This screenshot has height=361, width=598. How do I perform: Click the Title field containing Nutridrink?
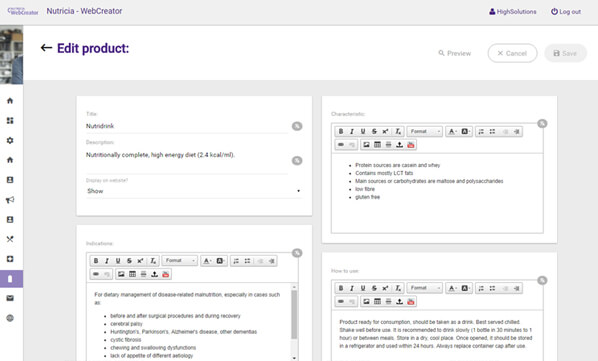click(187, 126)
